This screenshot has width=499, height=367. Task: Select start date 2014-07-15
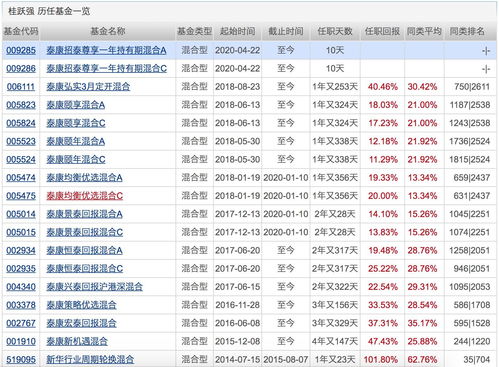point(238,360)
